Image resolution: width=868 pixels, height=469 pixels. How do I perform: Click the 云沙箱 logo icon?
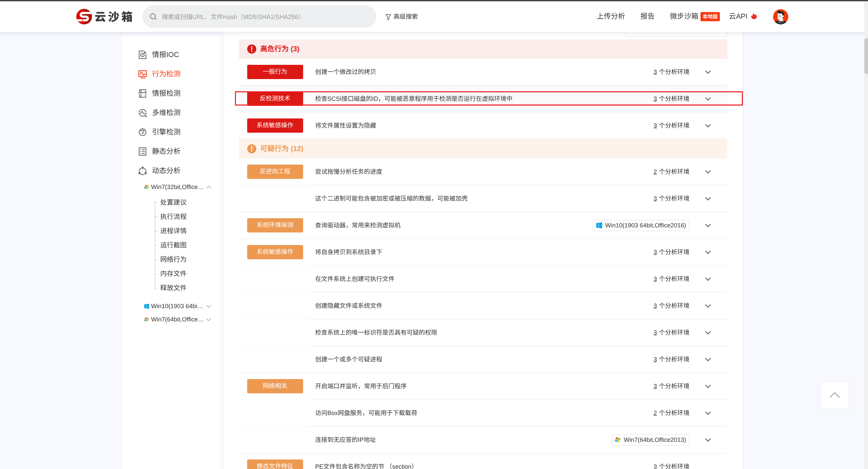(84, 17)
